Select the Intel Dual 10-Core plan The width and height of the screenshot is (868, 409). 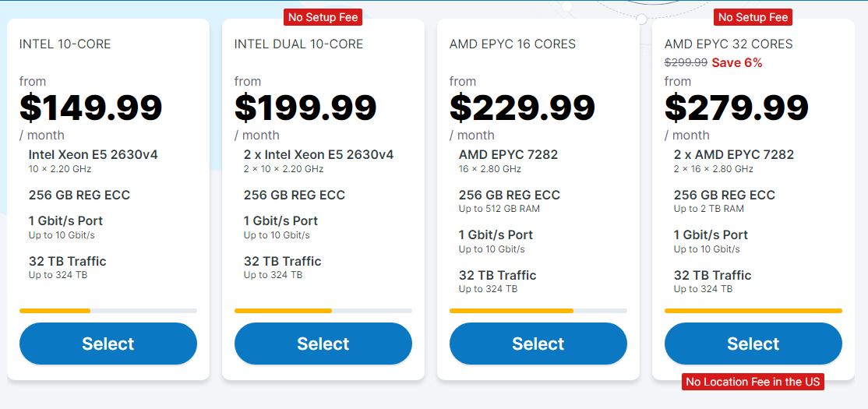click(x=323, y=344)
